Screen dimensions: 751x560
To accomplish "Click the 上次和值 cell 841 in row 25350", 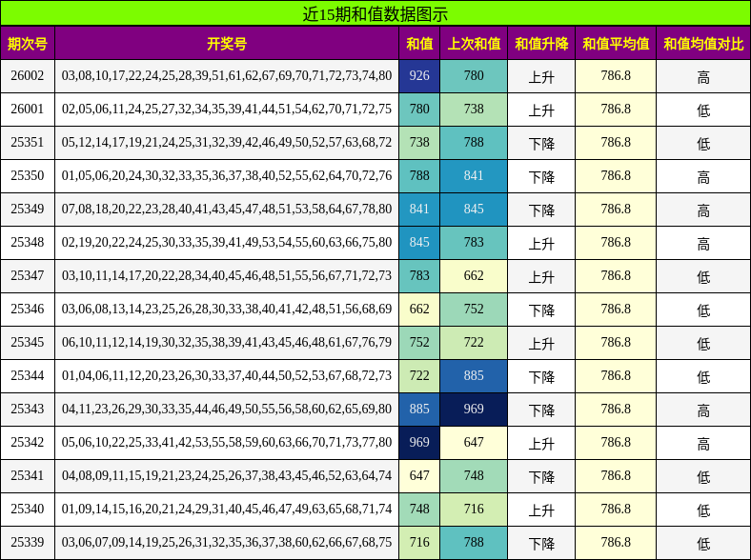I will [x=474, y=175].
